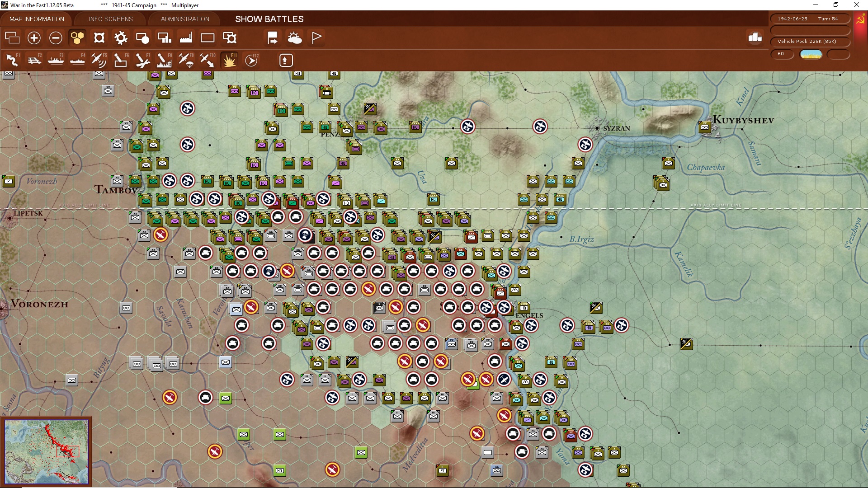The width and height of the screenshot is (868, 488).
Task: Click the F12 end turn icon
Action: (x=251, y=60)
